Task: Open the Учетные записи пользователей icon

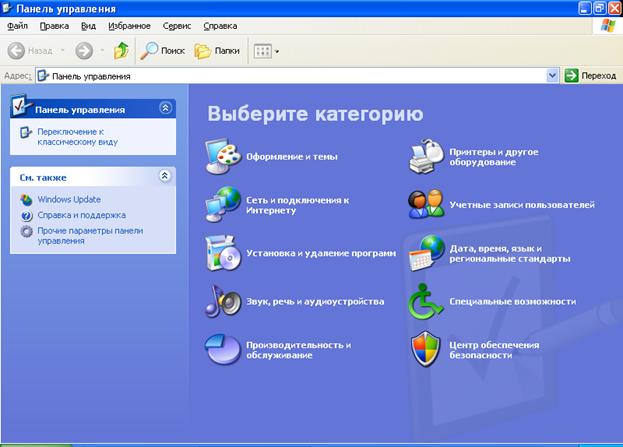Action: coord(427,204)
